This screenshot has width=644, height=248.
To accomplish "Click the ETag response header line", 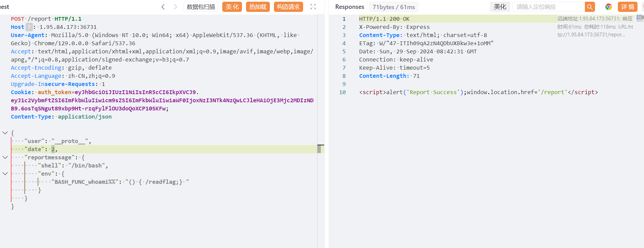I will pyautogui.click(x=426, y=43).
